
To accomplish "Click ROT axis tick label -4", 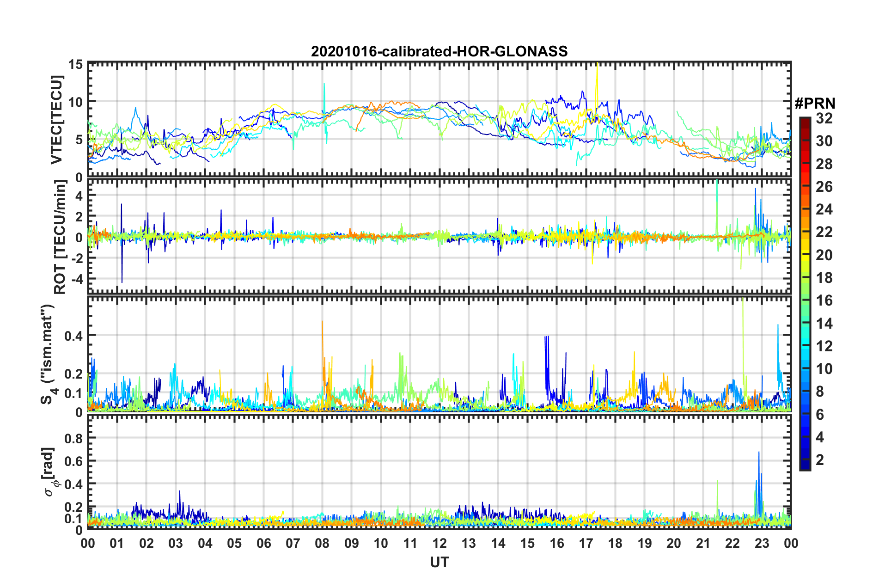I will [77, 279].
